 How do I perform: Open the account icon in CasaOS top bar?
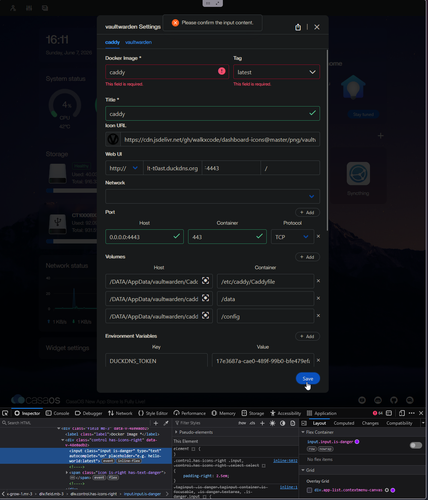(13, 8)
